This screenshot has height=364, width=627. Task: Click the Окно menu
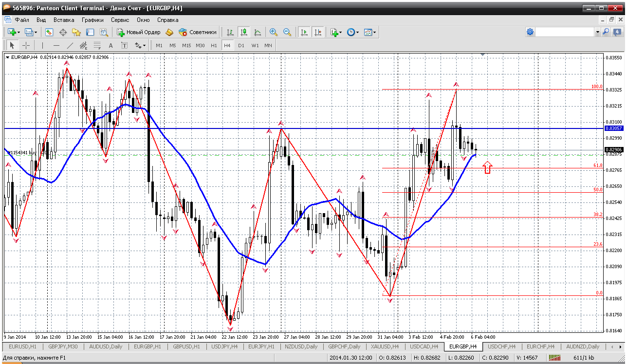(x=143, y=20)
